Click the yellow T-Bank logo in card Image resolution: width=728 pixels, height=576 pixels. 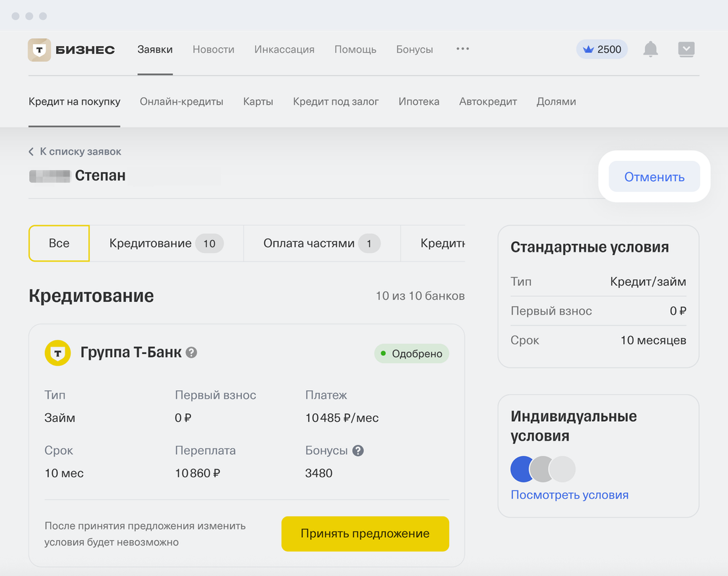[x=57, y=353]
